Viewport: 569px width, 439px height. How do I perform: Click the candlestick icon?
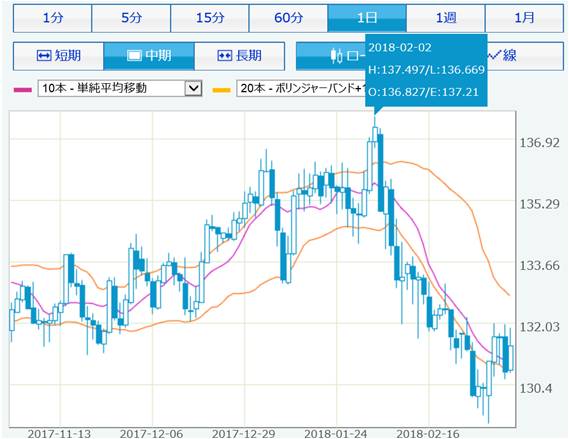pyautogui.click(x=336, y=56)
